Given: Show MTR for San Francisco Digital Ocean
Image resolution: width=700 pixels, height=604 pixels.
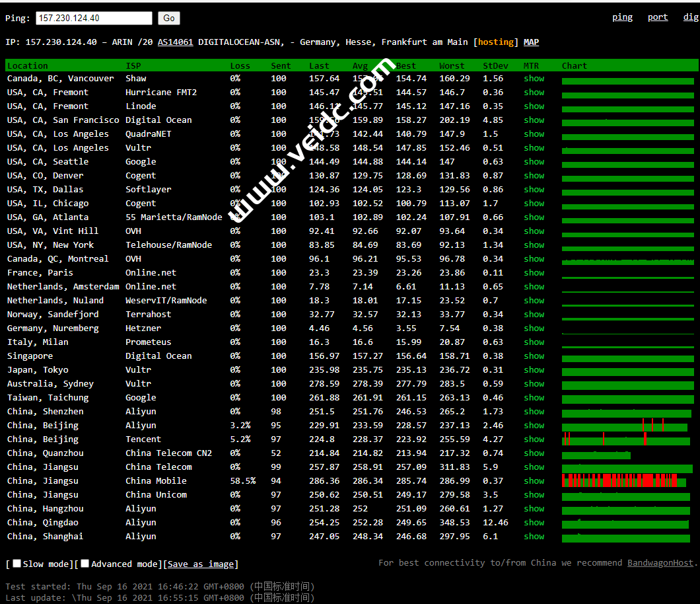Looking at the screenshot, I should pos(534,120).
